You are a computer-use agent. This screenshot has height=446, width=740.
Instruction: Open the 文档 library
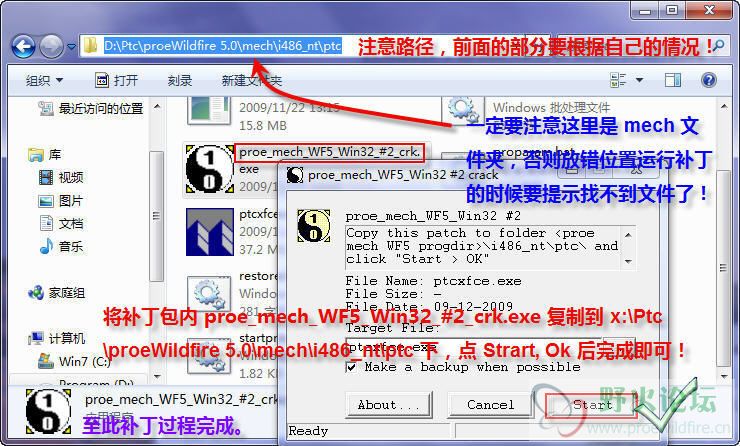[x=71, y=224]
